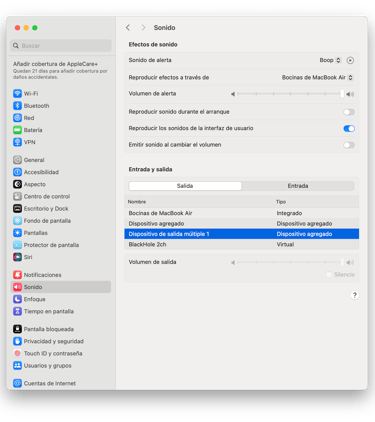Switch to the Salida tab

185,186
